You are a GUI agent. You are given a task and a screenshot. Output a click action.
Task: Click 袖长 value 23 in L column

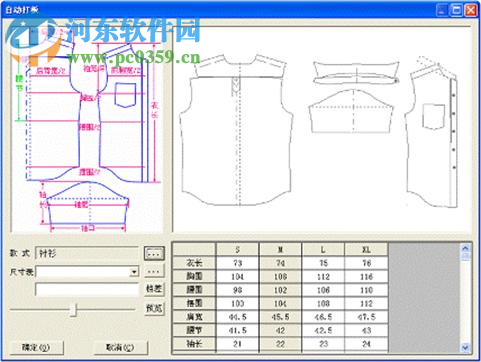point(323,344)
